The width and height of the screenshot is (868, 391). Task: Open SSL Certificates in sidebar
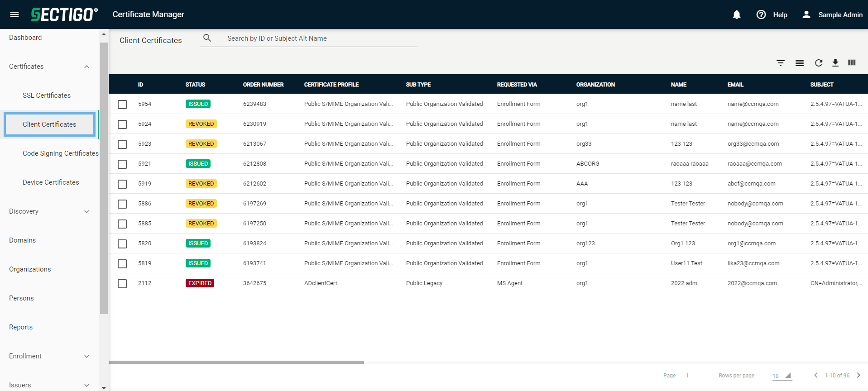coord(47,95)
